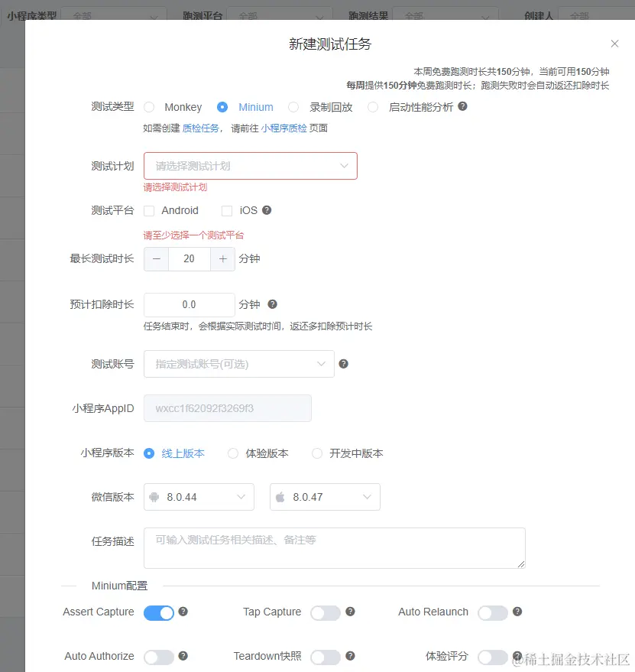The image size is (635, 672).
Task: Click the 请选择测试计划 error message
Action: (175, 187)
